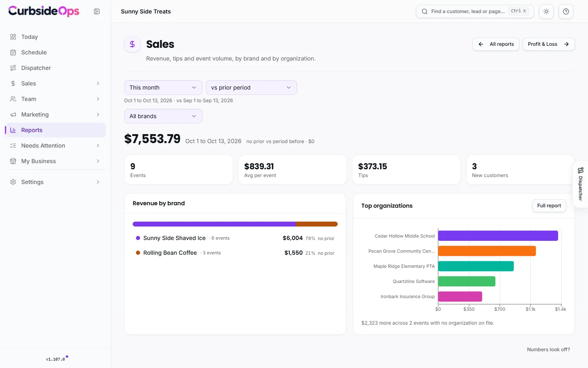This screenshot has width=588, height=368.
Task: Open the vs prior period dropdown
Action: coord(252,88)
